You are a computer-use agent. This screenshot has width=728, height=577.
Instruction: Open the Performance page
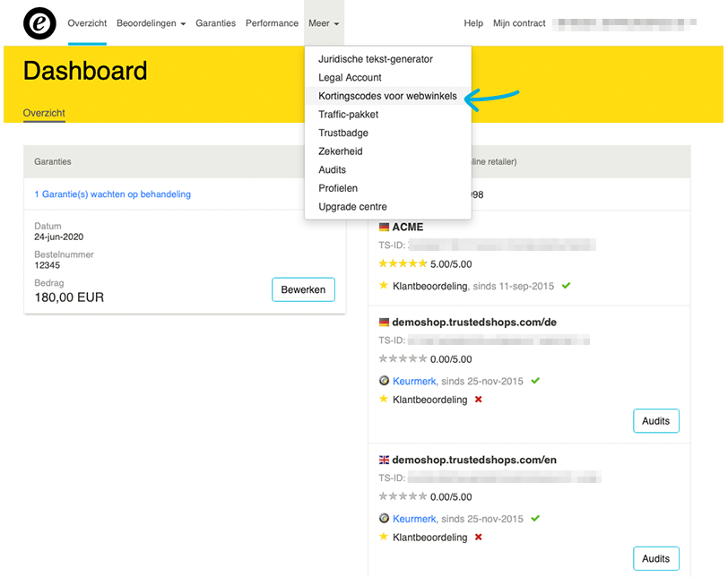pos(272,23)
